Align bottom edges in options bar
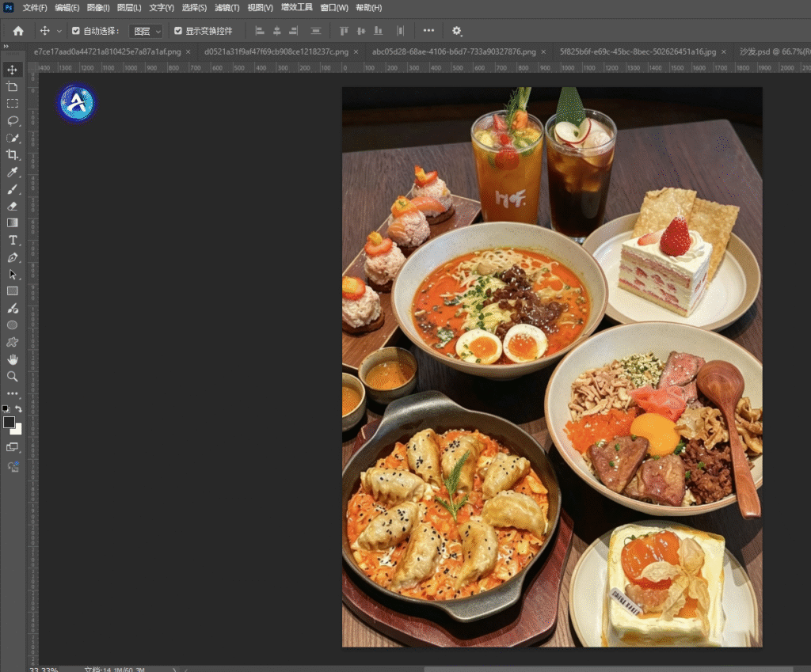811x672 pixels. [378, 31]
